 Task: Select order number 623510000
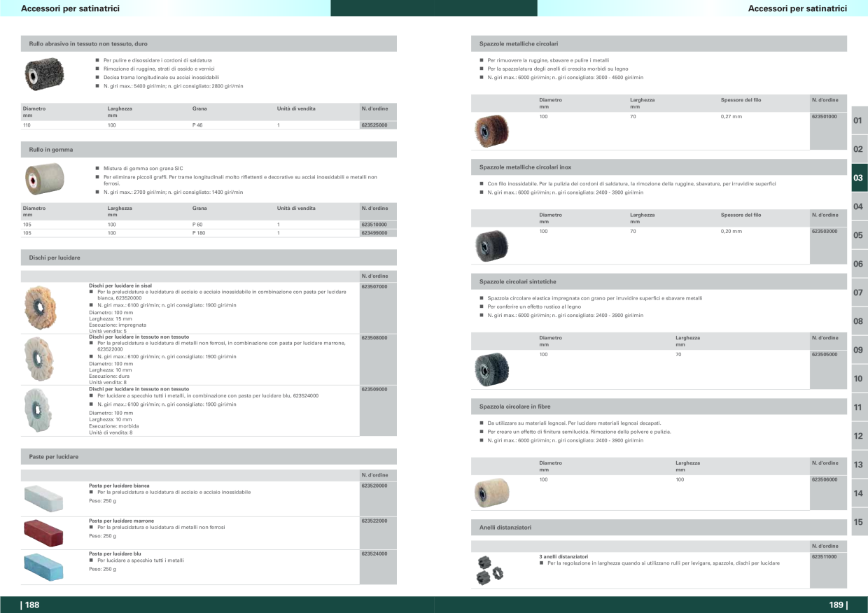pyautogui.click(x=374, y=225)
